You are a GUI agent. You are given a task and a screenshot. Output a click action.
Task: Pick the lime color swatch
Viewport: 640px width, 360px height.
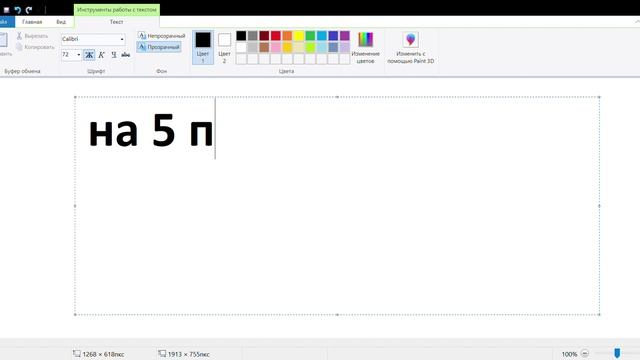coord(310,47)
